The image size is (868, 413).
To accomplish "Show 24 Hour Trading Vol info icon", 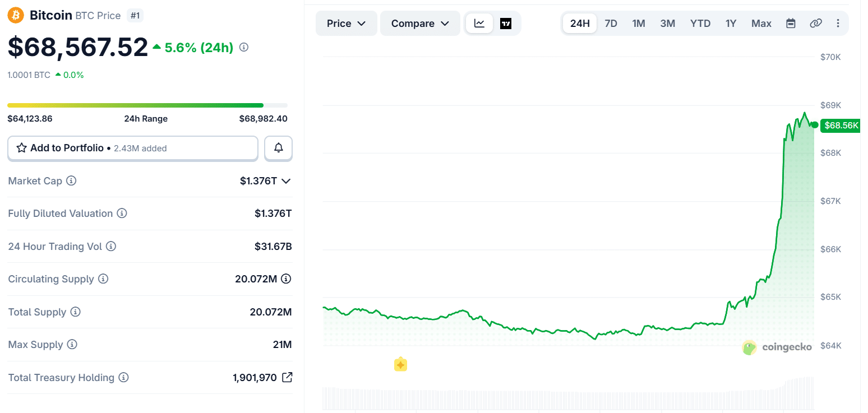I will (111, 246).
